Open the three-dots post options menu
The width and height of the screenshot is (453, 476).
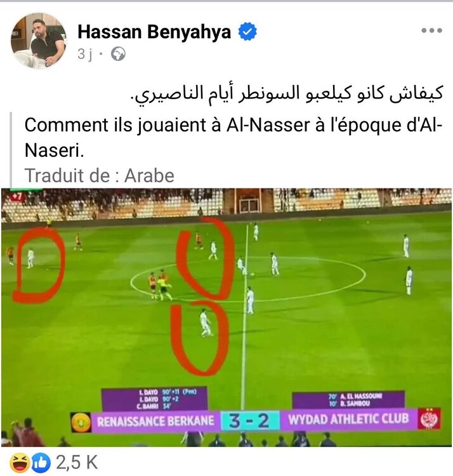431,30
